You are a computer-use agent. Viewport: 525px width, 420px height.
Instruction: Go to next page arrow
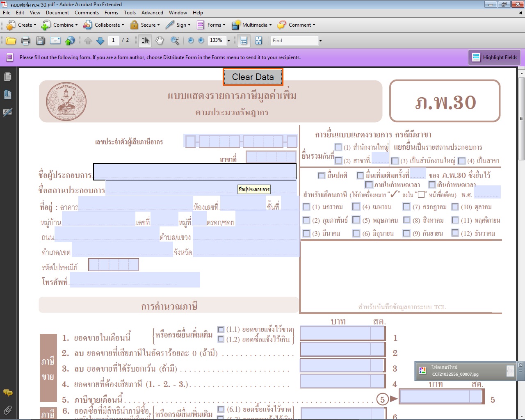(100, 41)
